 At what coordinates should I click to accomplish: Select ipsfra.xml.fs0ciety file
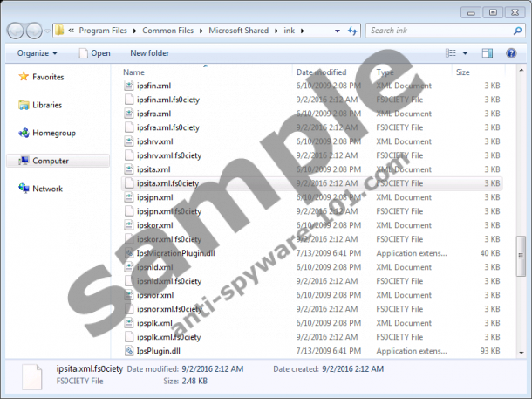168,127
